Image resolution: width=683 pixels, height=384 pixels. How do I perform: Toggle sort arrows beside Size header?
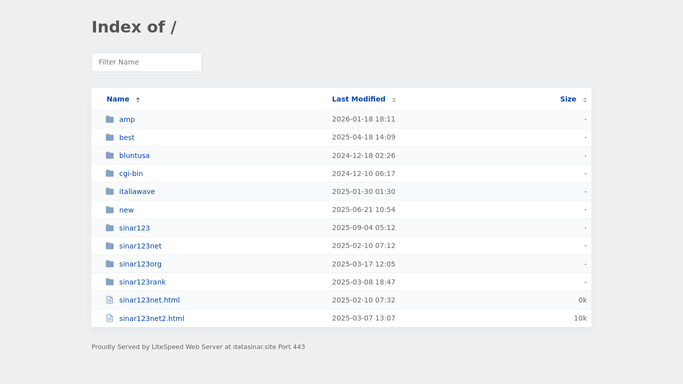(x=585, y=100)
